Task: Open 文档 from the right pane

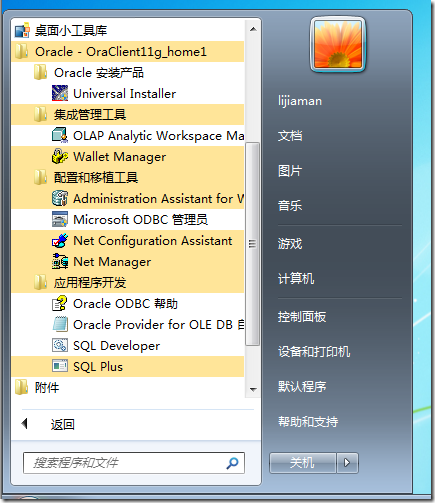Action: (290, 136)
